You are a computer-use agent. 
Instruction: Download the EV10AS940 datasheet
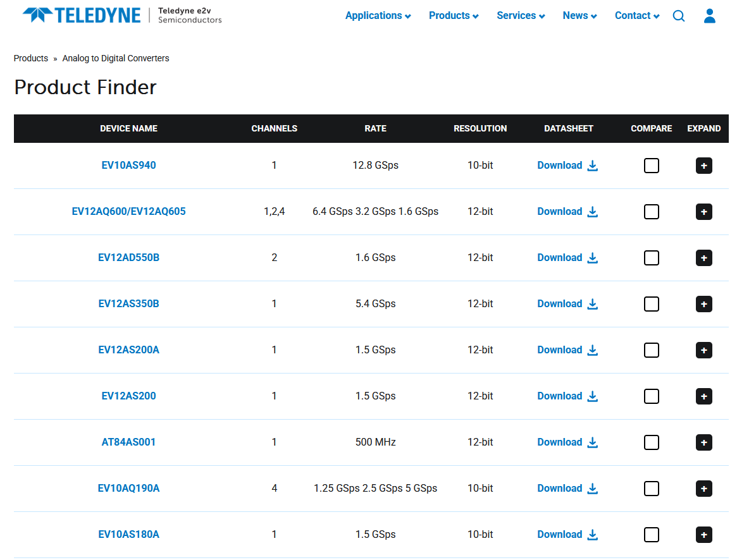(567, 166)
